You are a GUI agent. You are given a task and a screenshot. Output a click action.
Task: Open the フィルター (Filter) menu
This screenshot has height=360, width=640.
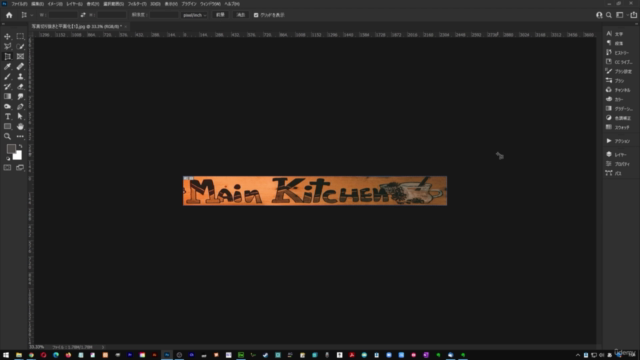137,4
